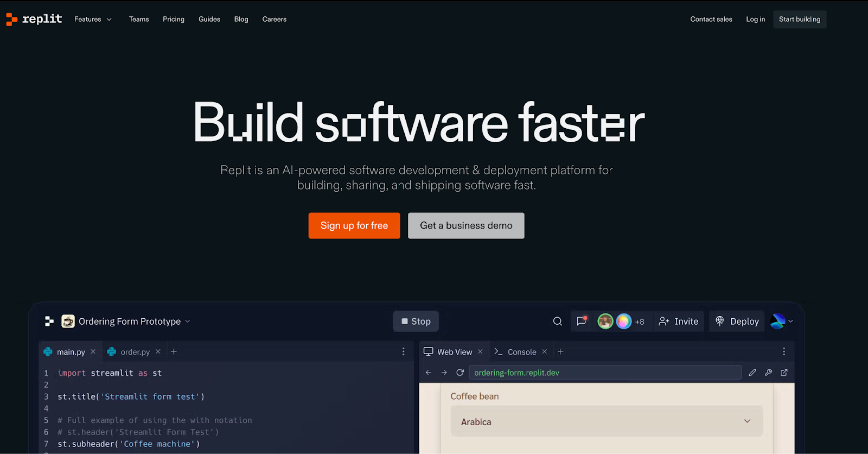Viewport: 868px width, 454px height.
Task: Stop the running repl
Action: (416, 321)
